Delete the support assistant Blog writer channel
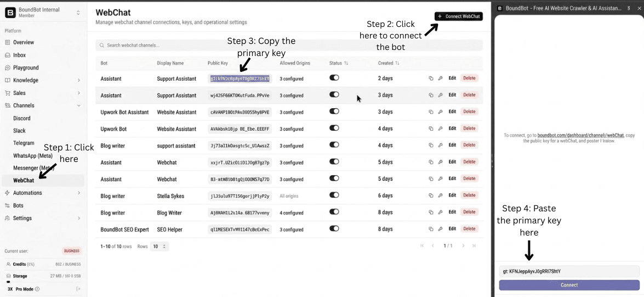Viewport: 644px width, 297px height. click(x=469, y=145)
